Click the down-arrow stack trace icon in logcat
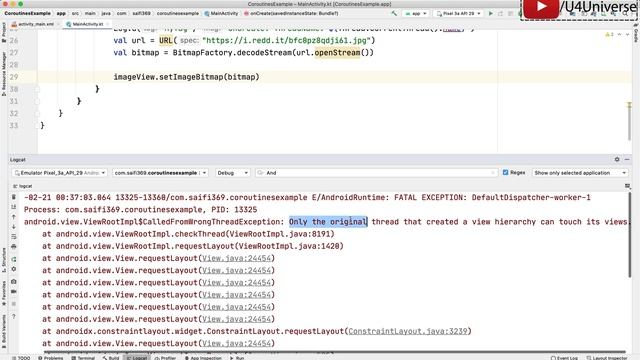 pos(13,227)
